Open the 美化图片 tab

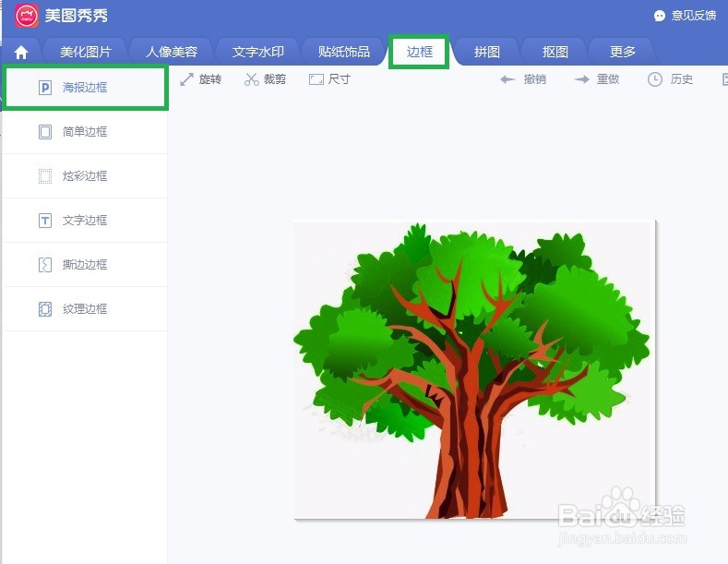86,52
